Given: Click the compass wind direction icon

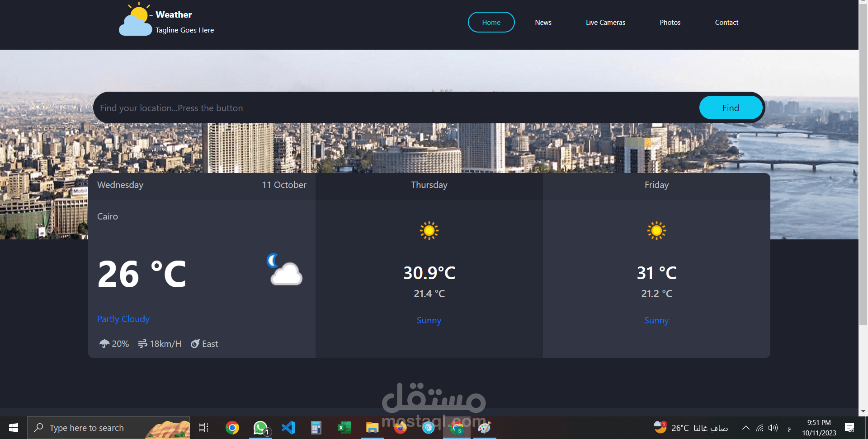Looking at the screenshot, I should 195,344.
